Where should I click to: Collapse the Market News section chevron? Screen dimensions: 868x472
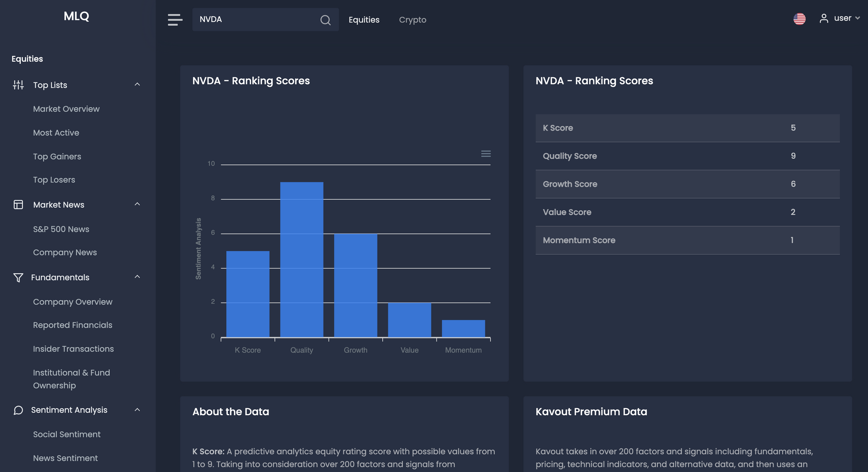137,204
